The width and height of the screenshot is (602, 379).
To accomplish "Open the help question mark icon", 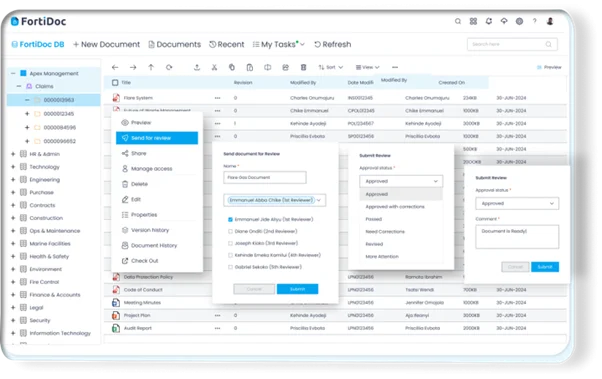I will coord(534,22).
